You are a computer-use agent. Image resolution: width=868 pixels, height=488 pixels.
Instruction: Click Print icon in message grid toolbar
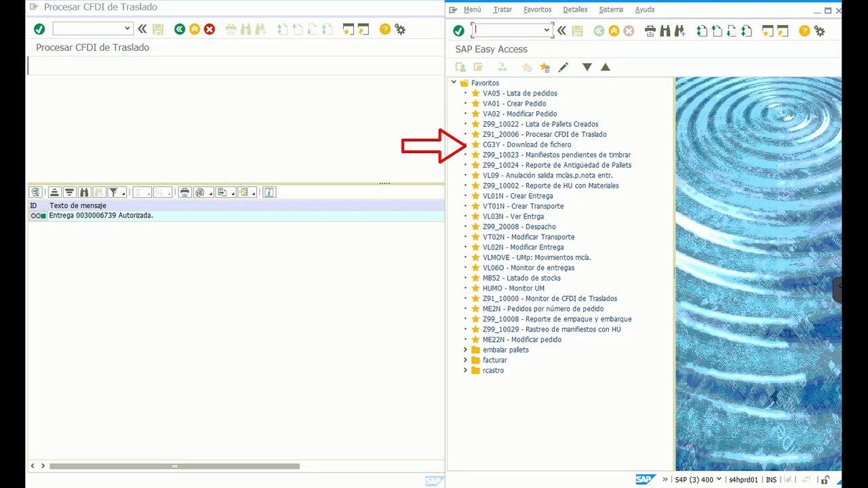click(184, 192)
